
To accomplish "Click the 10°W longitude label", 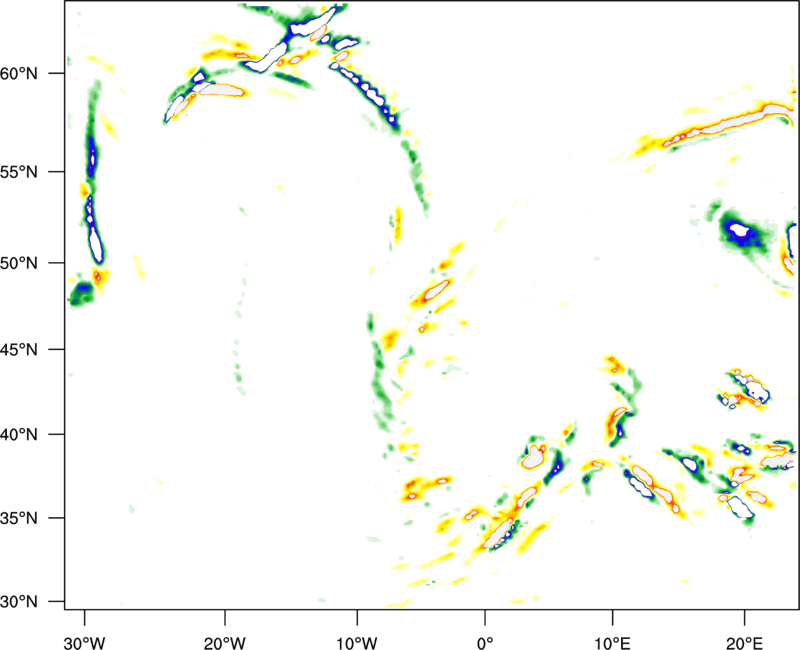I will click(357, 643).
